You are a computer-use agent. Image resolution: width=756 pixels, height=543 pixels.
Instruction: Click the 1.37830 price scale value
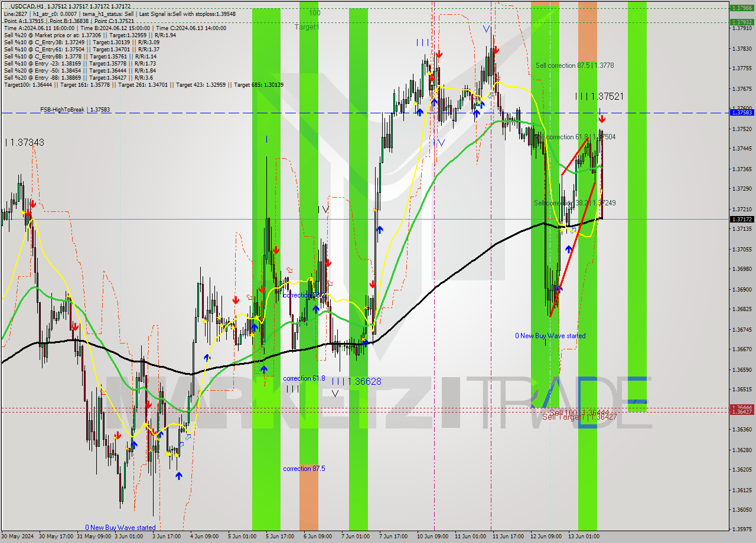(x=741, y=48)
